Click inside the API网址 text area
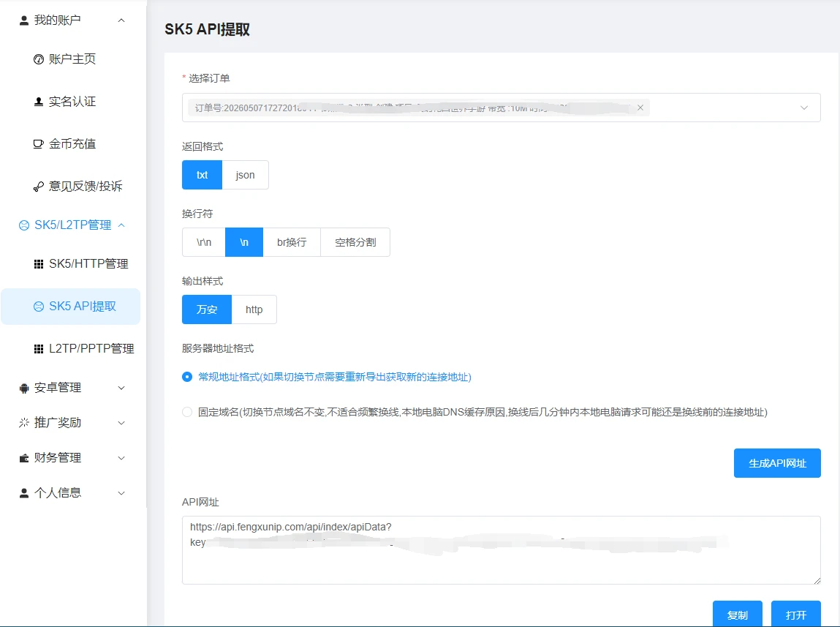The image size is (840, 627). (502, 550)
